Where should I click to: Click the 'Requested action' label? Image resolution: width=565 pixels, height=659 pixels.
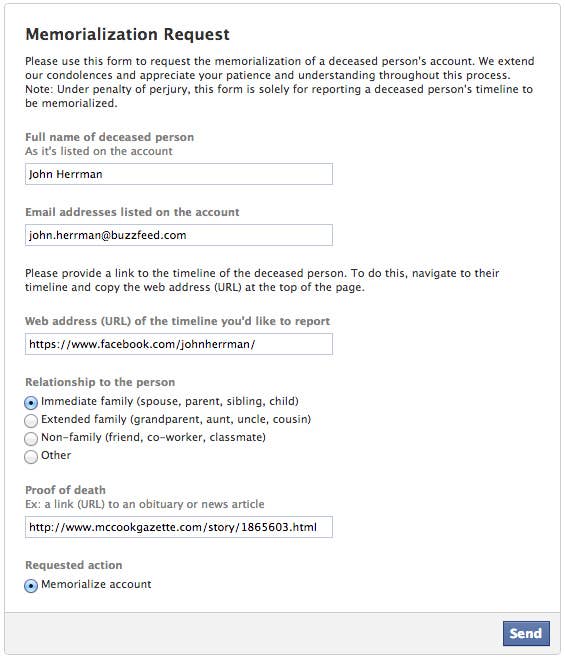point(74,565)
